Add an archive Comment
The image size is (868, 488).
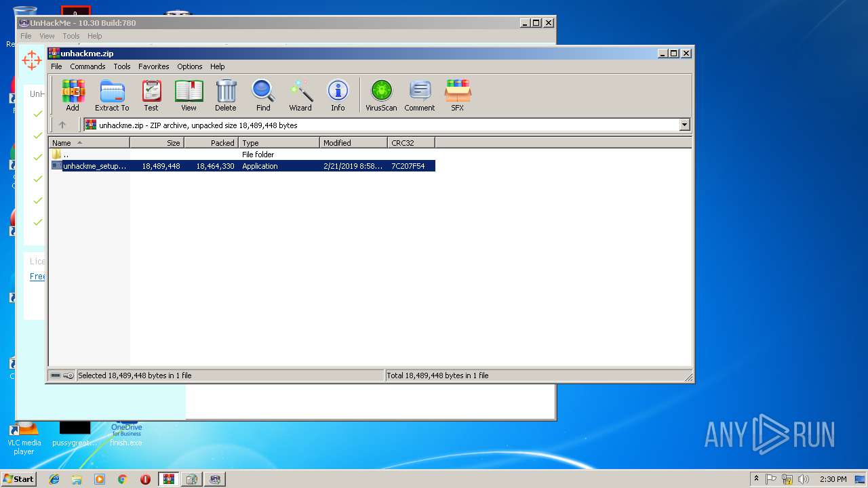click(420, 95)
